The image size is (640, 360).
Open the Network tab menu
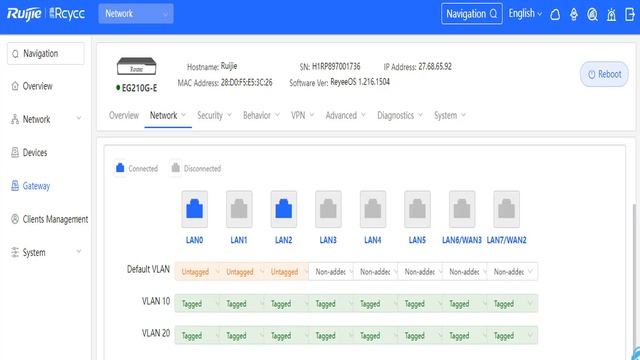click(x=168, y=116)
